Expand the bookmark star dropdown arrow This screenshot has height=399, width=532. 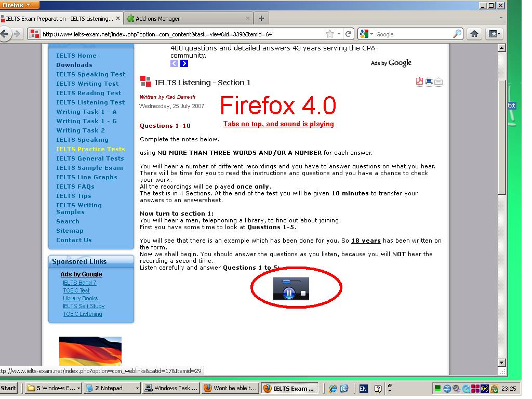click(339, 34)
